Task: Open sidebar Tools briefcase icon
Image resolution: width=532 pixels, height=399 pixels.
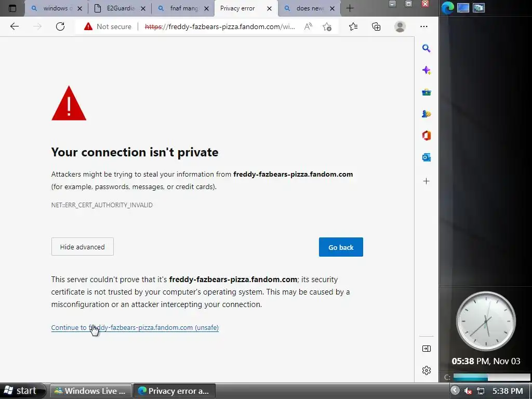Action: point(426,92)
